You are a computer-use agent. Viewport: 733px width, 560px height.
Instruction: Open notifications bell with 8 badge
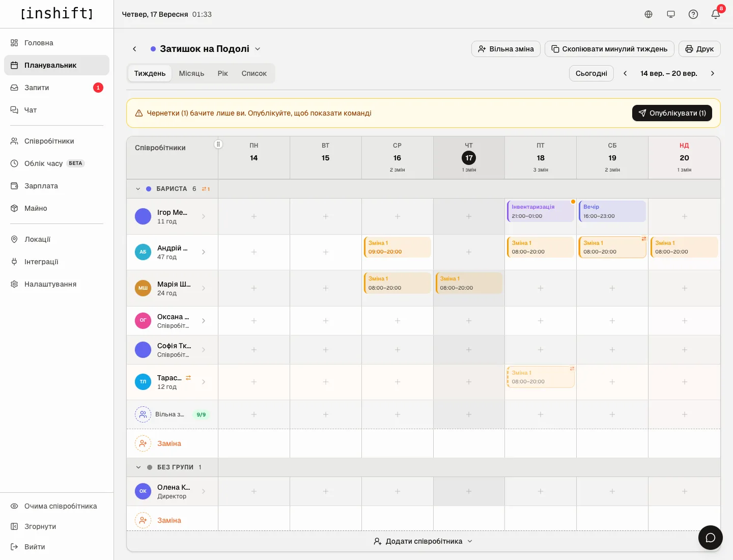pos(716,14)
